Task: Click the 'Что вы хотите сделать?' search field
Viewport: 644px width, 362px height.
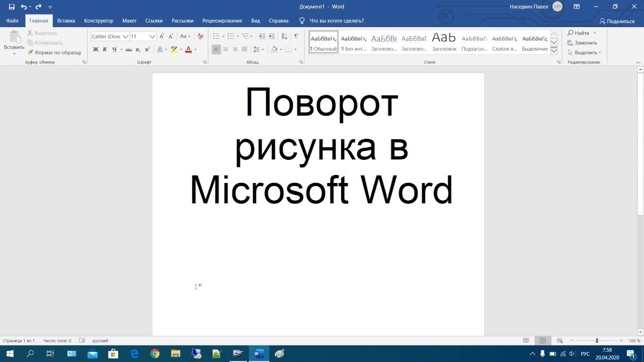Action: (337, 21)
